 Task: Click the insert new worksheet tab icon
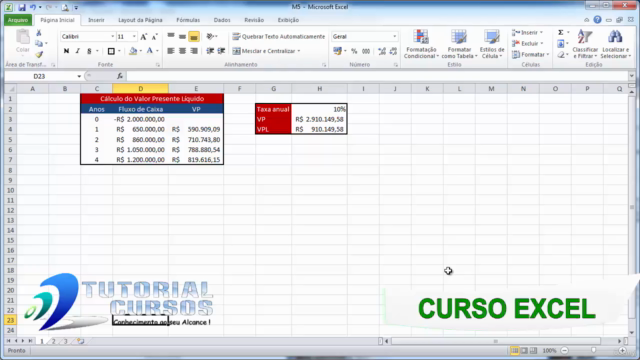pos(80,341)
